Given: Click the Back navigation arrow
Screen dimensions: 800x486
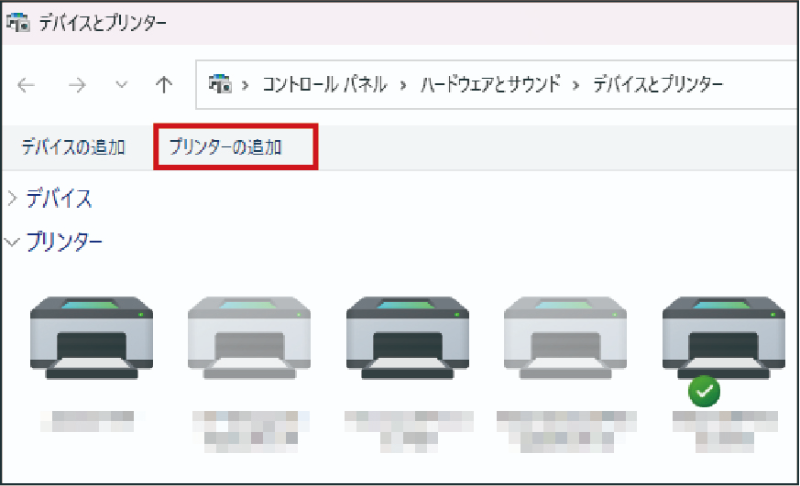Looking at the screenshot, I should (x=26, y=85).
